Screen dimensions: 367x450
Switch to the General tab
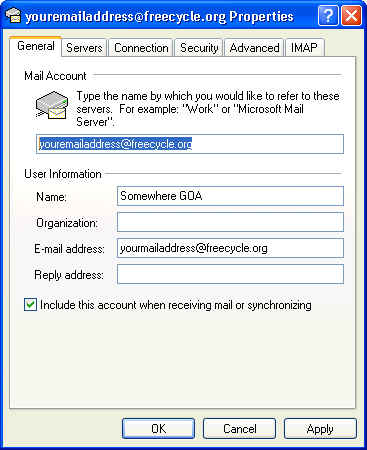(x=36, y=46)
